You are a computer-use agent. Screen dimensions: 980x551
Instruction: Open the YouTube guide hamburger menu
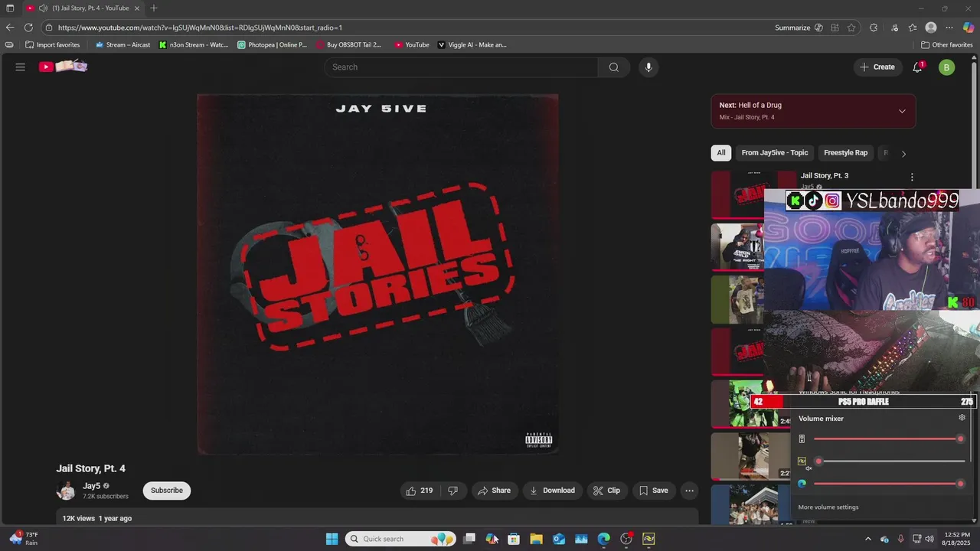[x=21, y=67]
